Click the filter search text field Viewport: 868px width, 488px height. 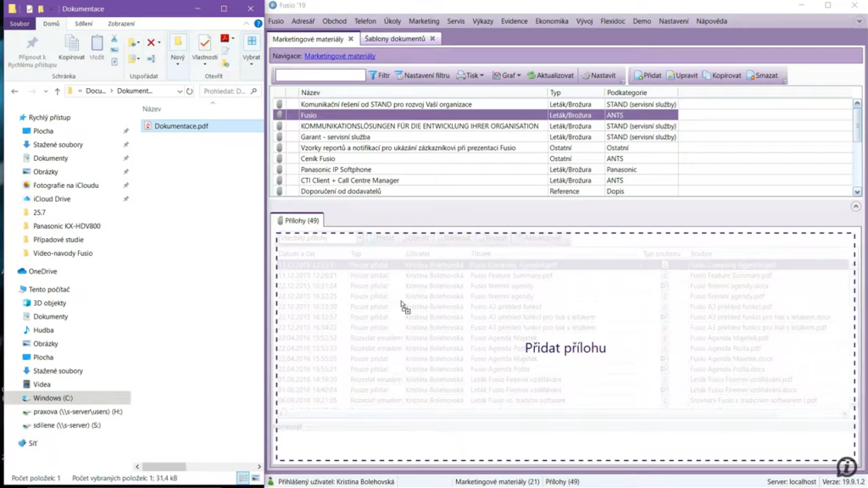(x=320, y=75)
